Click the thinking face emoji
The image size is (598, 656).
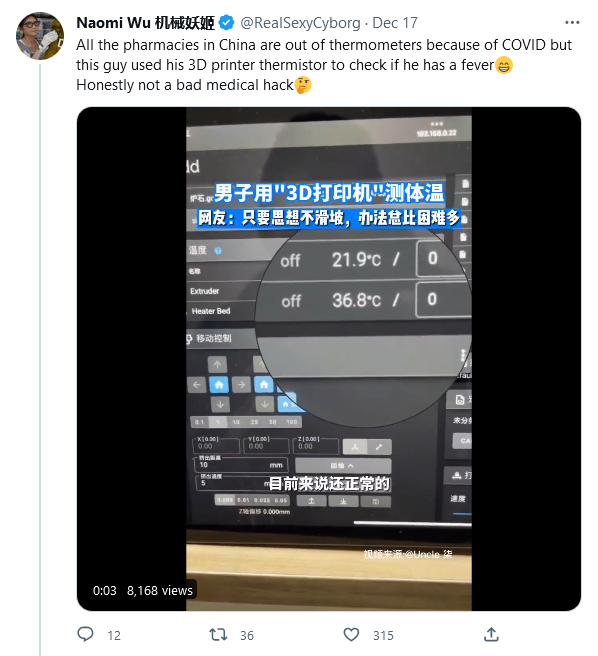click(303, 85)
